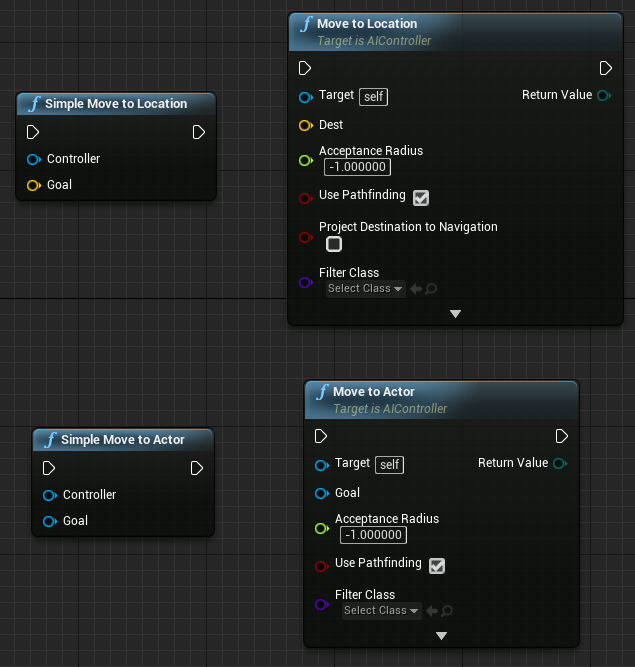Image resolution: width=635 pixels, height=667 pixels.
Task: Enable Project Destination to Navigation checkbox
Action: [334, 244]
